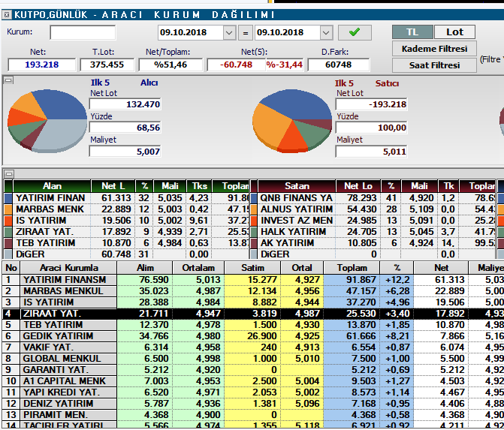Click the start date field 09.10.2018
Image resolution: width=504 pixels, height=430 pixels.
(x=191, y=32)
